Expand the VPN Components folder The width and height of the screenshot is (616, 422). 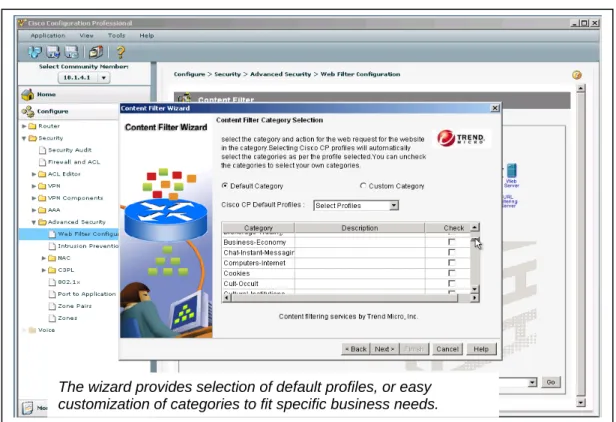point(34,198)
